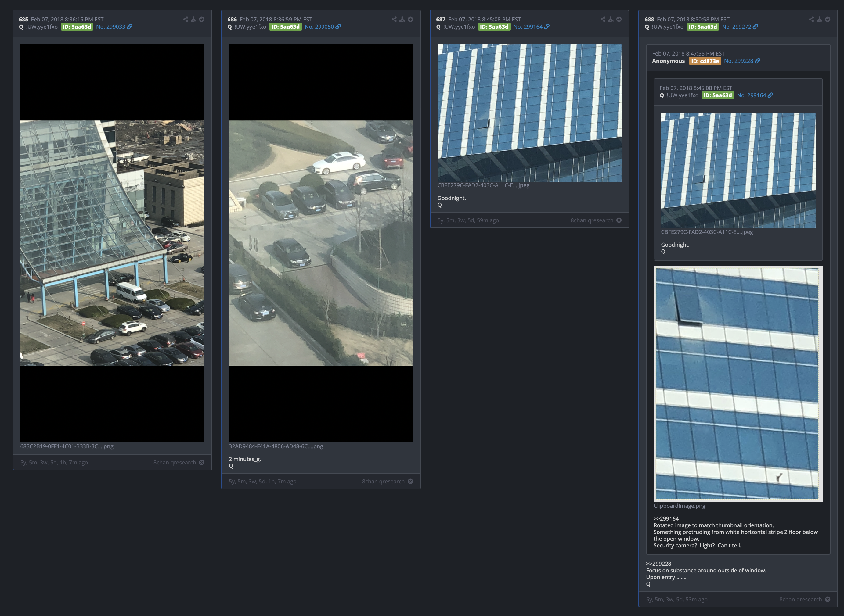
Task: Click the ID: 5aa63d badge on post 685
Action: coord(77,27)
